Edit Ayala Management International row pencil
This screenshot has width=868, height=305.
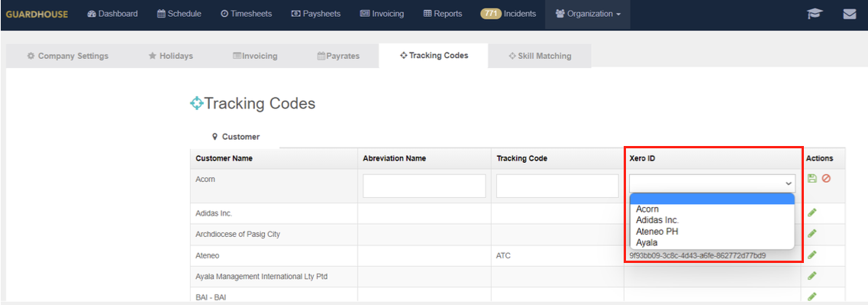point(812,276)
